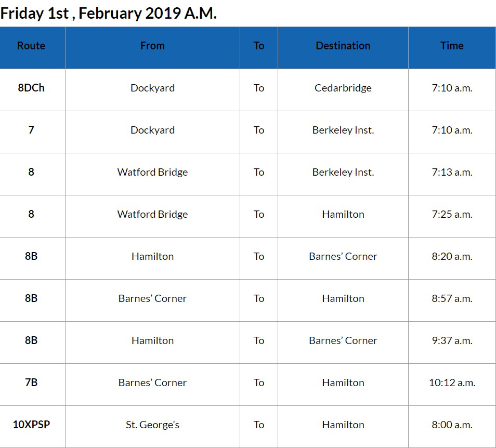This screenshot has height=448, width=496.
Task: Click the From column header
Action: click(x=152, y=46)
